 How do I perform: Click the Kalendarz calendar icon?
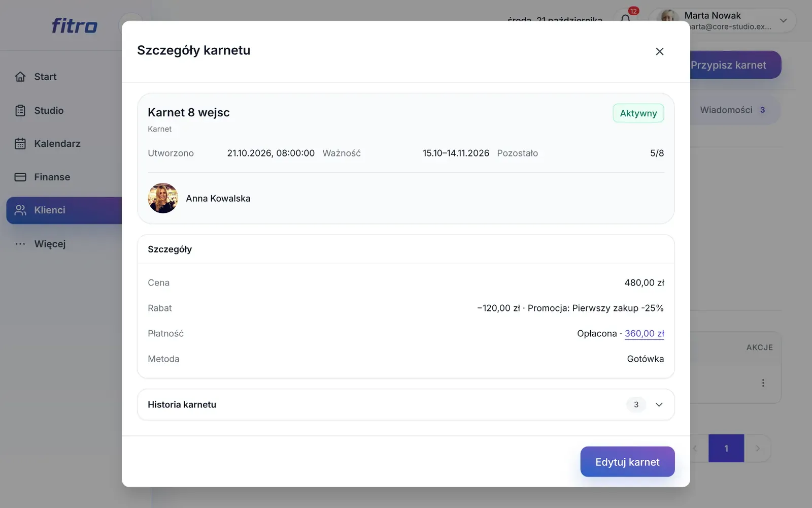tap(20, 144)
